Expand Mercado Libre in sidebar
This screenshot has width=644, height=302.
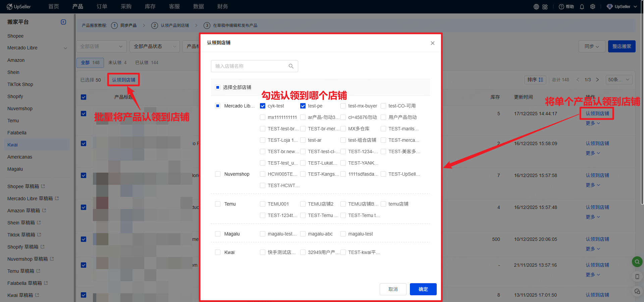point(65,48)
